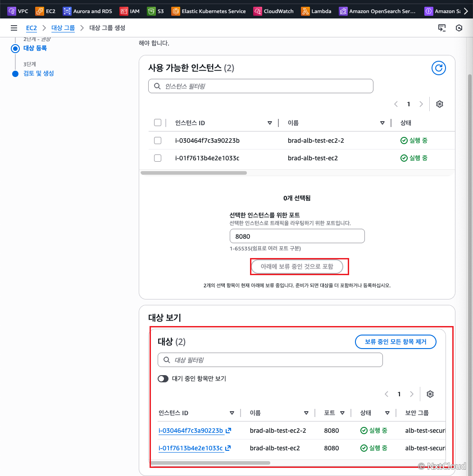Viewport: 473px width, 476px height.
Task: Click 대상 그룹 breadcrumb link
Action: pyautogui.click(x=63, y=28)
